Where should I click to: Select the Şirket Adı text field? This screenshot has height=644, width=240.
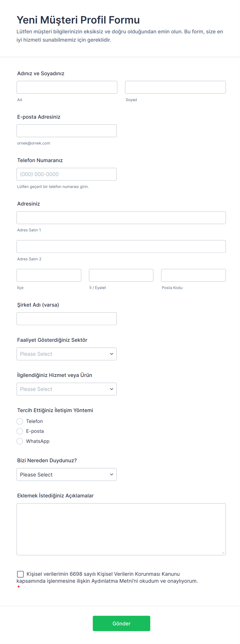[x=67, y=319]
